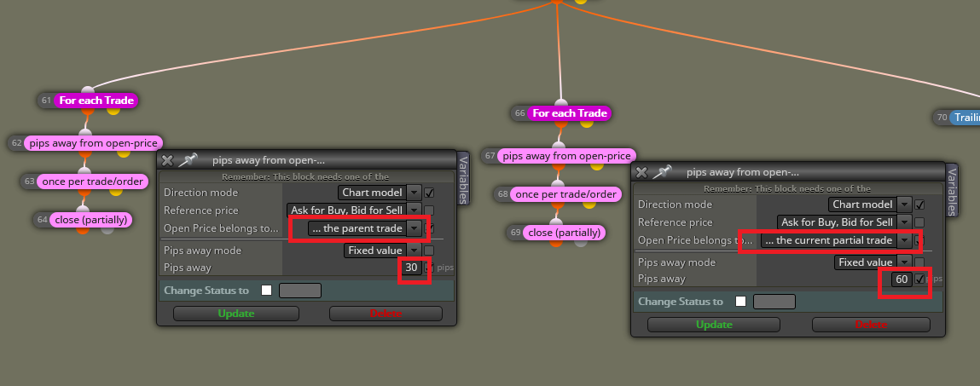The height and width of the screenshot is (386, 980).
Task: Select block 70 Trailing at the right edge
Action: (x=965, y=118)
